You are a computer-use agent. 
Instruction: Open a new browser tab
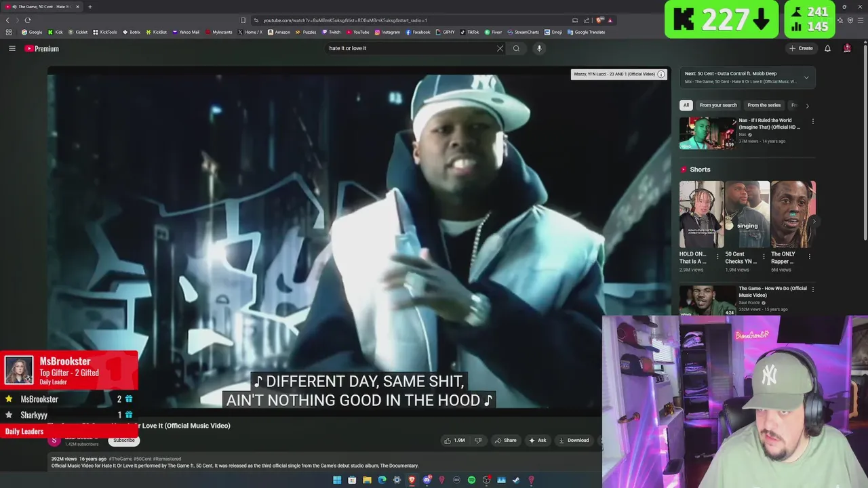(x=90, y=7)
